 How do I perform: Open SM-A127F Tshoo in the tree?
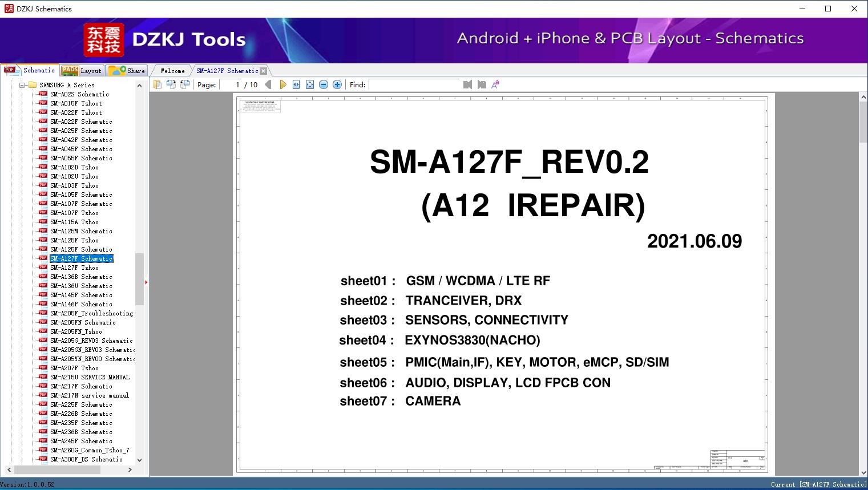click(74, 268)
